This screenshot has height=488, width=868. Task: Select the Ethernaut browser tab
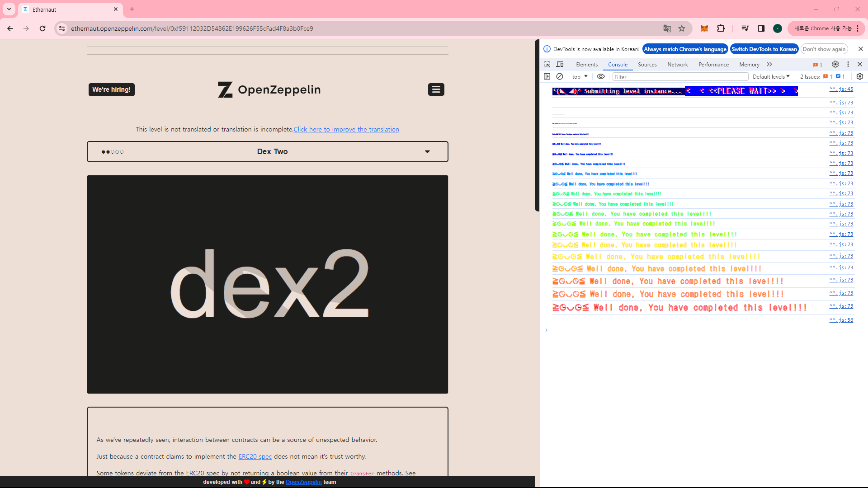click(x=71, y=9)
